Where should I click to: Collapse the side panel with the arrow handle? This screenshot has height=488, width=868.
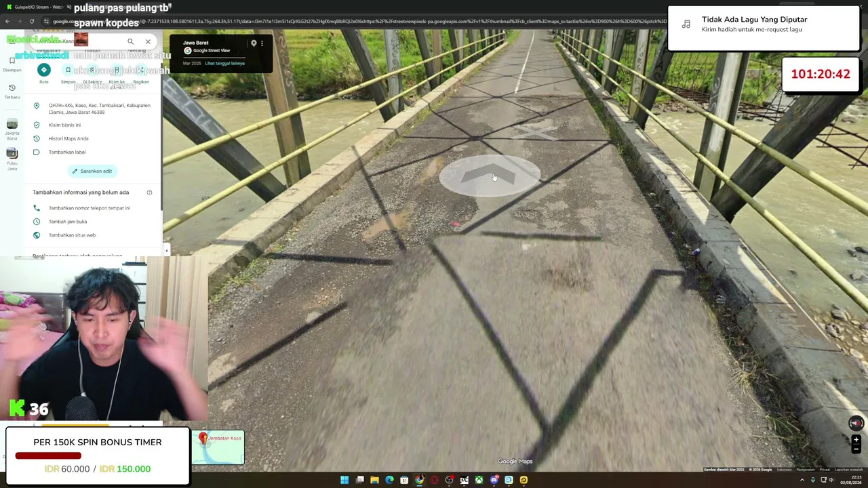click(166, 251)
